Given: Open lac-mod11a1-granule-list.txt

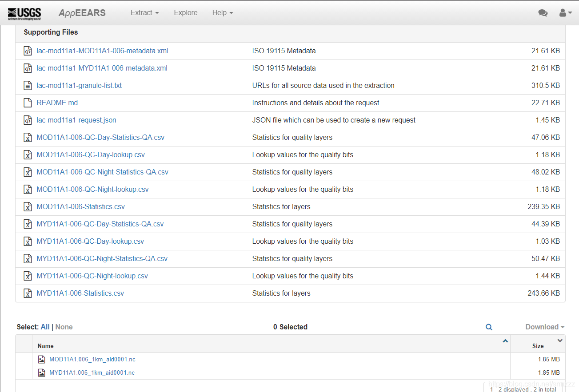Looking at the screenshot, I should tap(79, 86).
